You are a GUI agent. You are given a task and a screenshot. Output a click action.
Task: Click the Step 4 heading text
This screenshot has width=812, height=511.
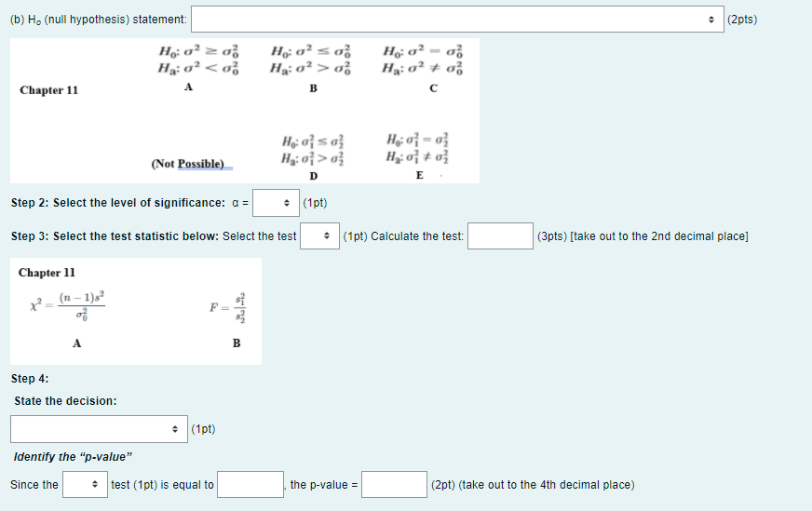pyautogui.click(x=30, y=379)
